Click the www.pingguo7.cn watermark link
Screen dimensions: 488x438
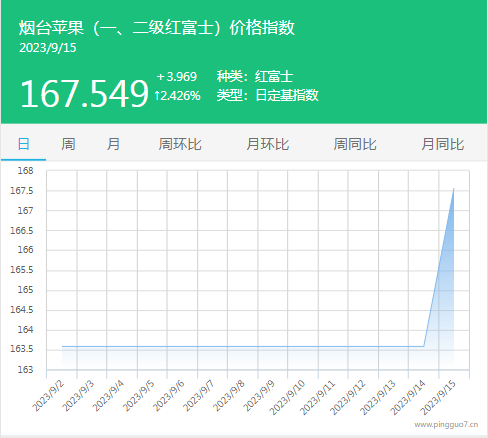446,425
